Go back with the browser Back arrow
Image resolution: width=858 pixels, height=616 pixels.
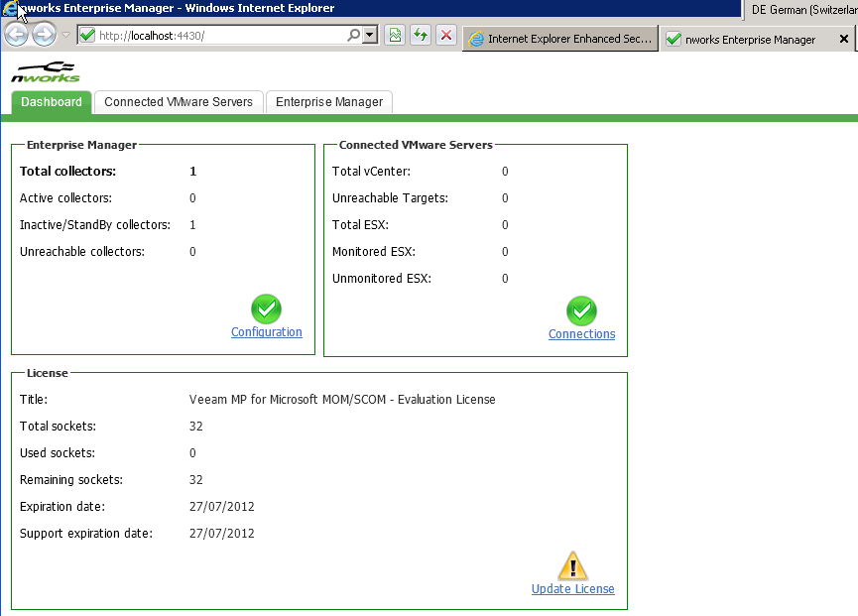click(x=16, y=35)
